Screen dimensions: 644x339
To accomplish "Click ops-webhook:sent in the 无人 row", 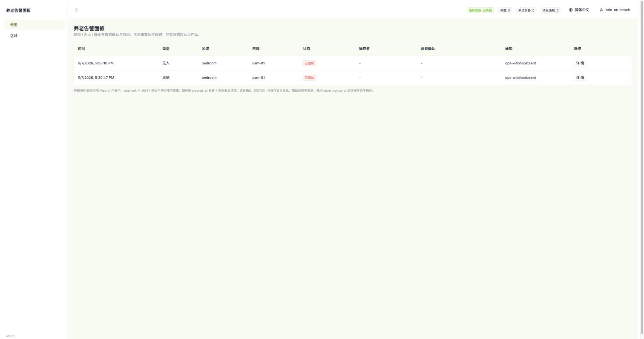I will pos(520,63).
